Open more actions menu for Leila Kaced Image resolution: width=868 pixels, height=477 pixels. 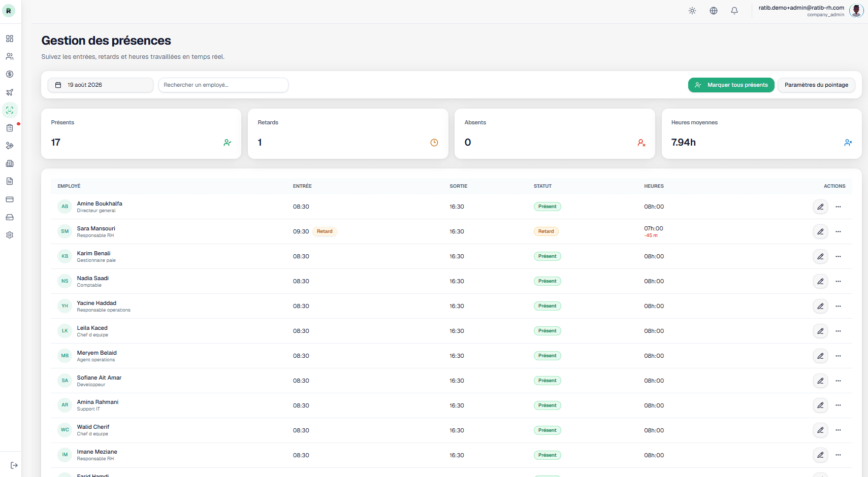pos(838,331)
